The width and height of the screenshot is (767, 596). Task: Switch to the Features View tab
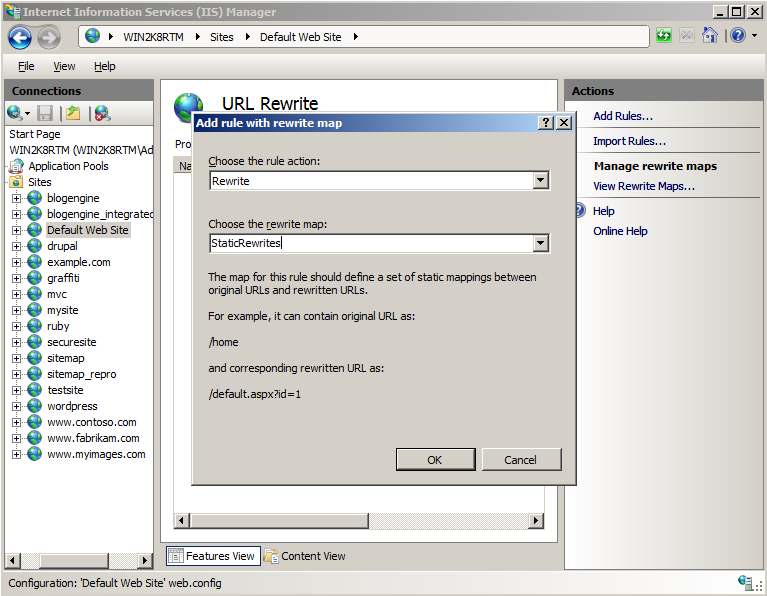pyautogui.click(x=213, y=556)
